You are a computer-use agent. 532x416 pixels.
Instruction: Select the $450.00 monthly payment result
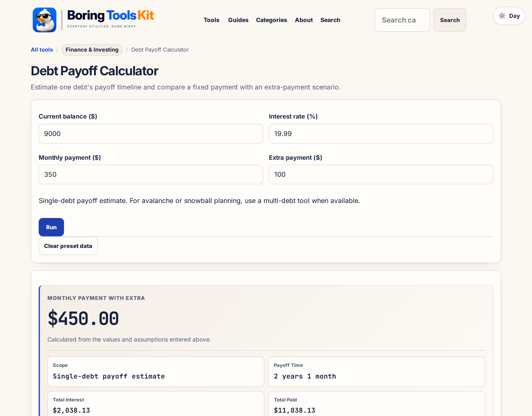[x=83, y=318]
